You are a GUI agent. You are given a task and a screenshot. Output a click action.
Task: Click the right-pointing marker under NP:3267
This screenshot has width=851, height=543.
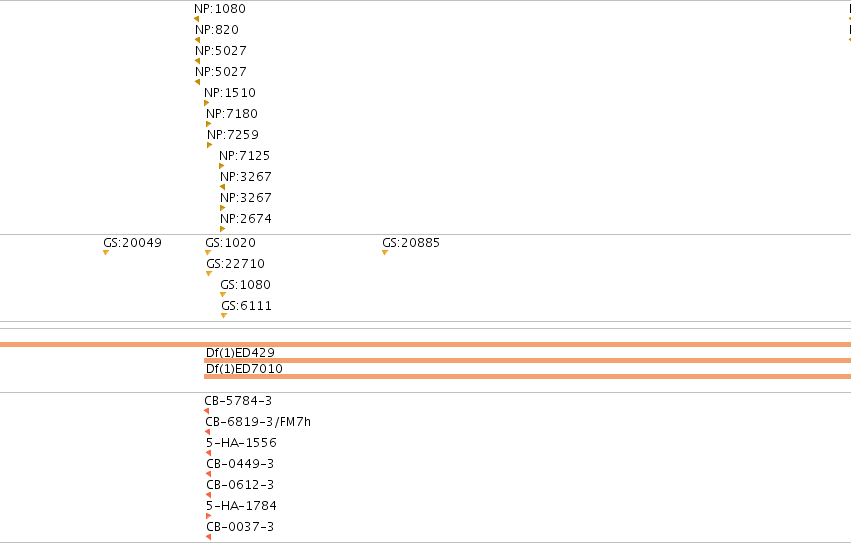[x=223, y=208]
